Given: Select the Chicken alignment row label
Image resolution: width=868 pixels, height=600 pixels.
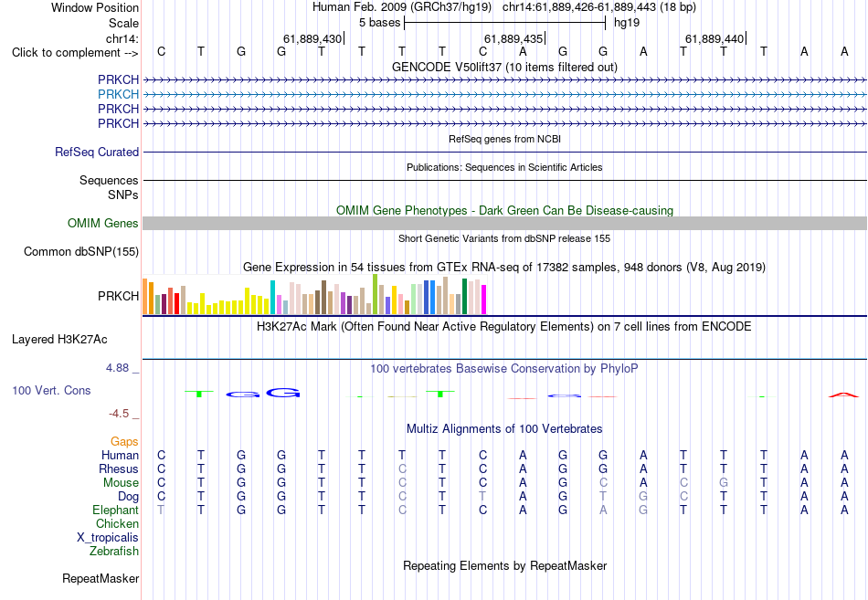Looking at the screenshot, I should [117, 523].
